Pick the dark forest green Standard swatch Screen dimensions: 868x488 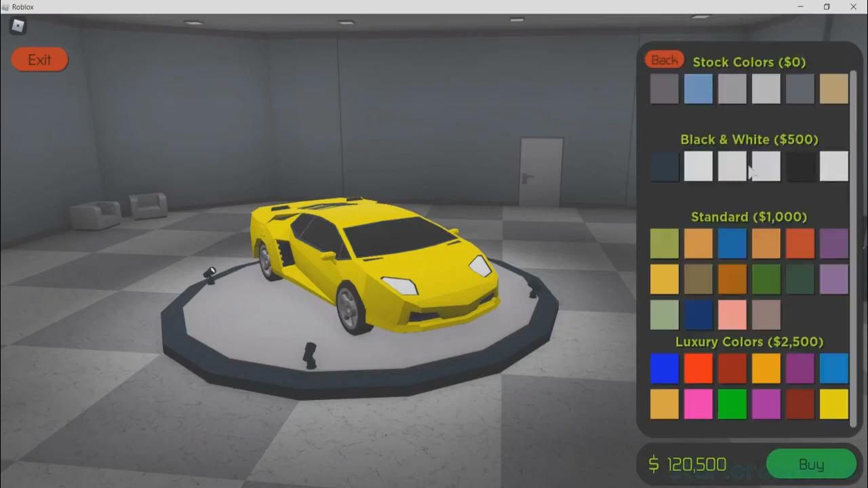coord(800,279)
